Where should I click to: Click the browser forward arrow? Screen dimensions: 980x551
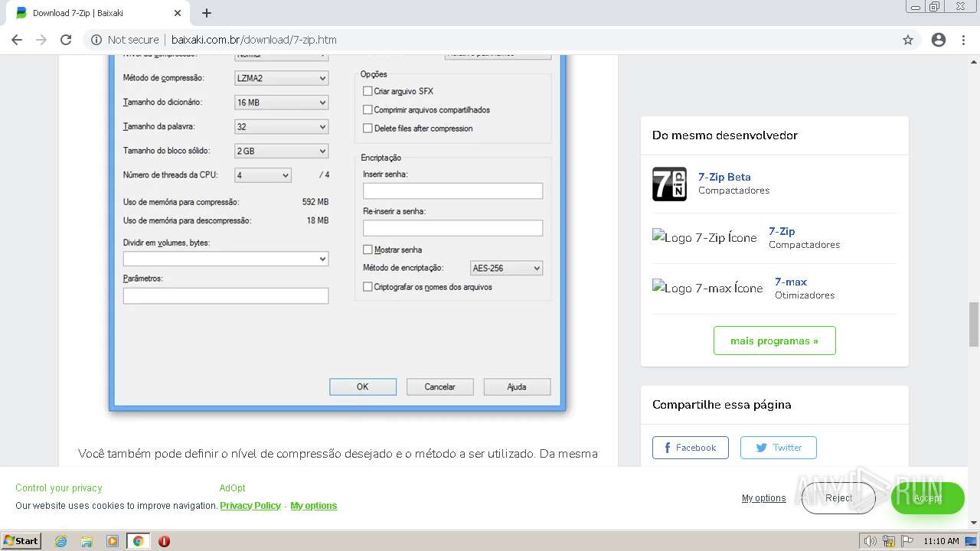pos(41,40)
